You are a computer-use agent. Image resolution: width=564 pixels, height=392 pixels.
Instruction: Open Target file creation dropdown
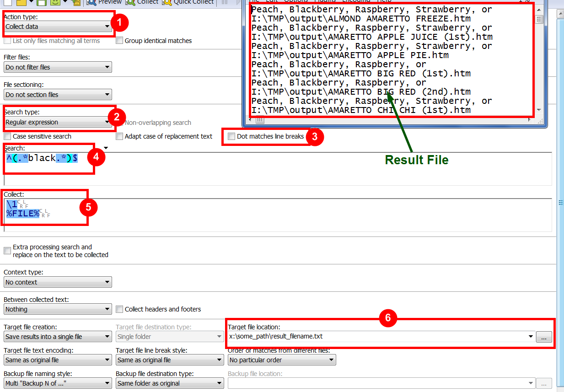coord(58,337)
